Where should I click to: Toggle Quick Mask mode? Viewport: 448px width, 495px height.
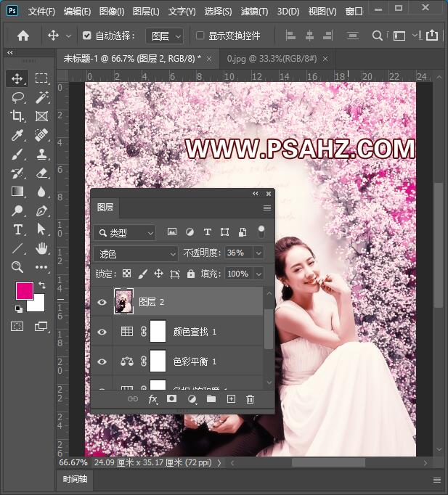coord(17,326)
